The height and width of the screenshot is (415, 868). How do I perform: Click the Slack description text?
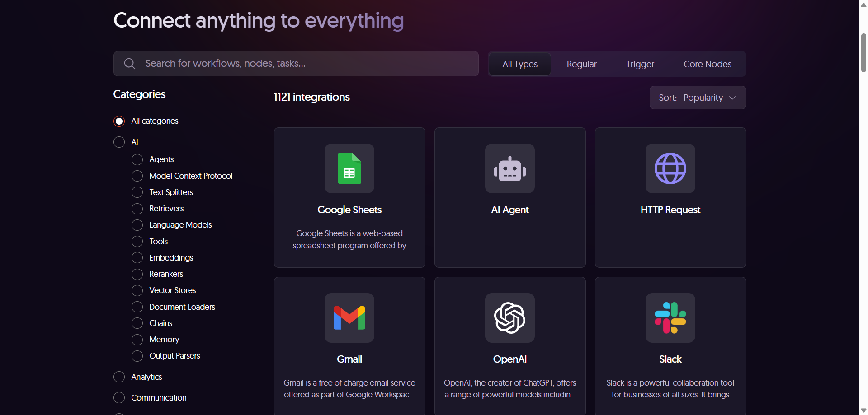pyautogui.click(x=670, y=389)
